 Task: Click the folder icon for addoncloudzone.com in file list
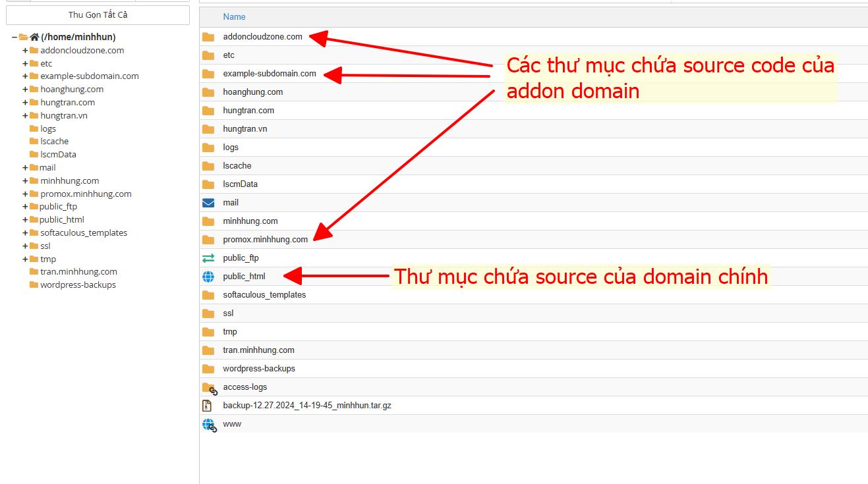coord(208,37)
